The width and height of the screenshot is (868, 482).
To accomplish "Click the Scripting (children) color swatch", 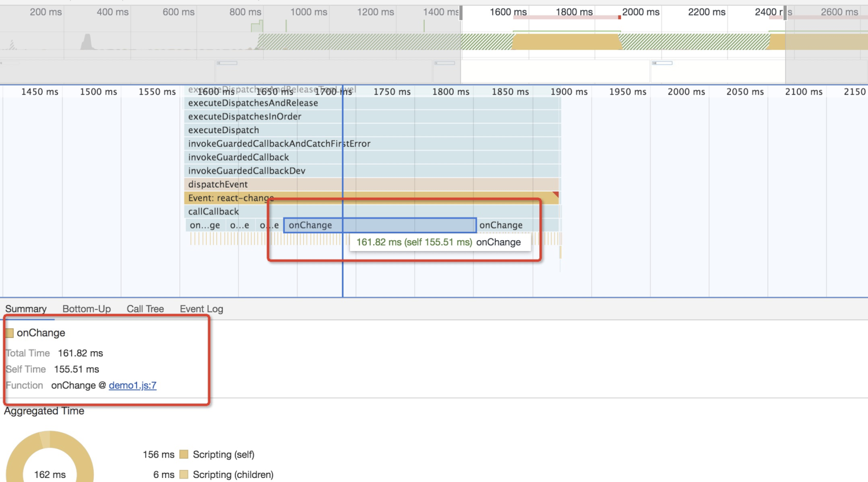I will (184, 474).
